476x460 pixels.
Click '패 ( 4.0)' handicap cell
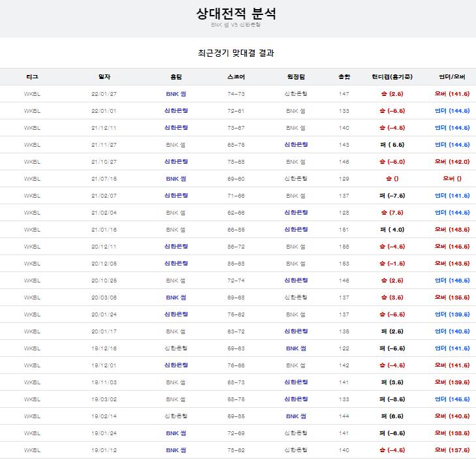pyautogui.click(x=392, y=230)
